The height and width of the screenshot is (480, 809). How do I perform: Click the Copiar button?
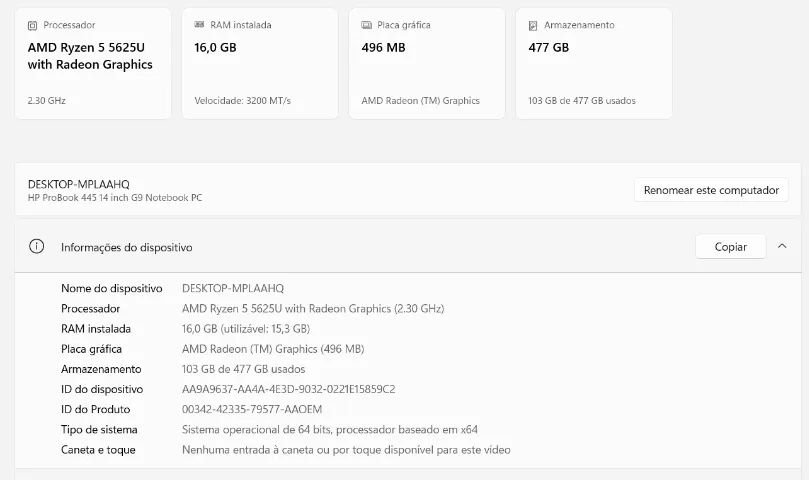click(731, 247)
